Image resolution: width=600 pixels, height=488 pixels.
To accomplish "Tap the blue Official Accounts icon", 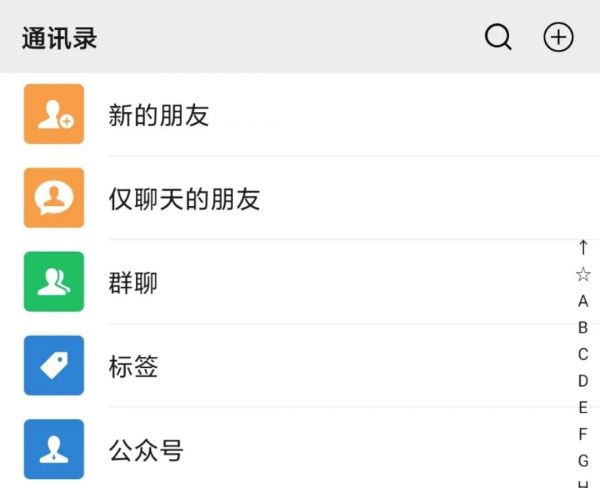I will 54,450.
